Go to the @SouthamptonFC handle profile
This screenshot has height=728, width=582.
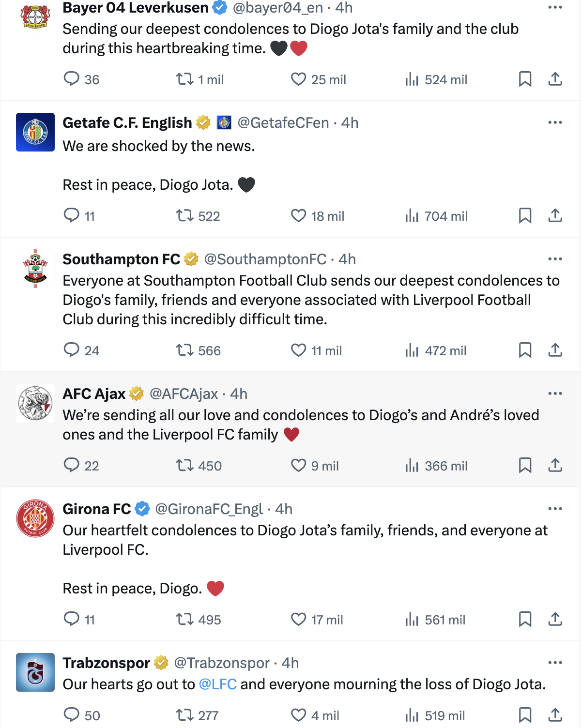click(x=265, y=259)
